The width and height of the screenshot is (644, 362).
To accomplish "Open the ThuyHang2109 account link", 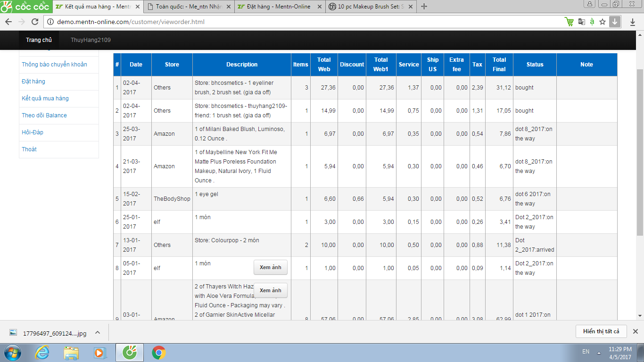I will click(x=91, y=40).
